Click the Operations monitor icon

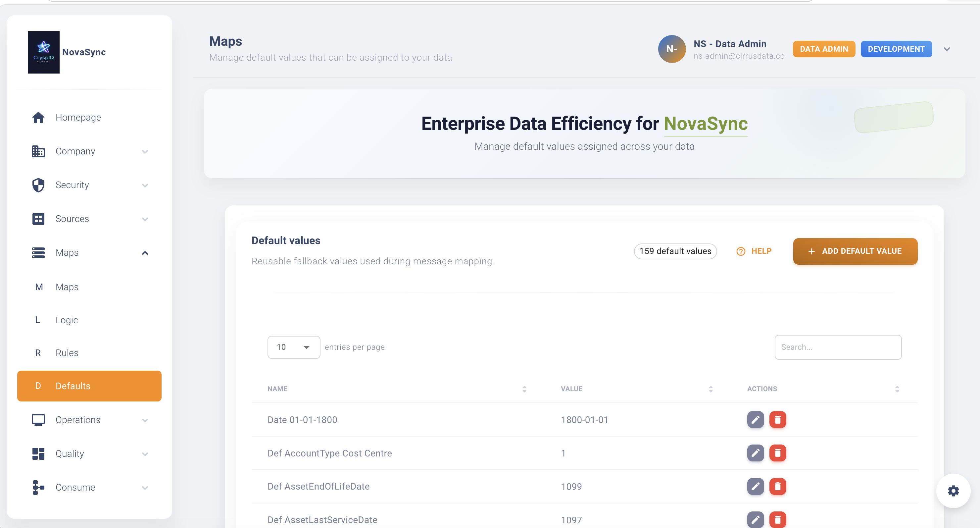point(38,420)
